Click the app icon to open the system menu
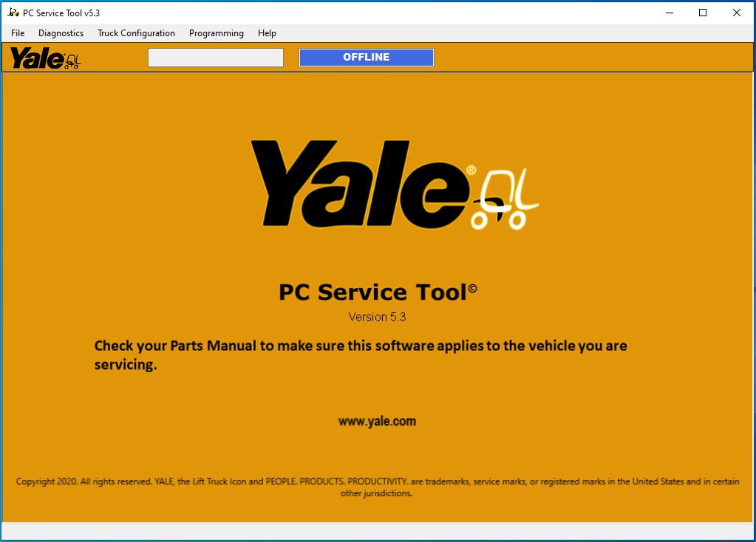The height and width of the screenshot is (542, 756). [x=13, y=12]
